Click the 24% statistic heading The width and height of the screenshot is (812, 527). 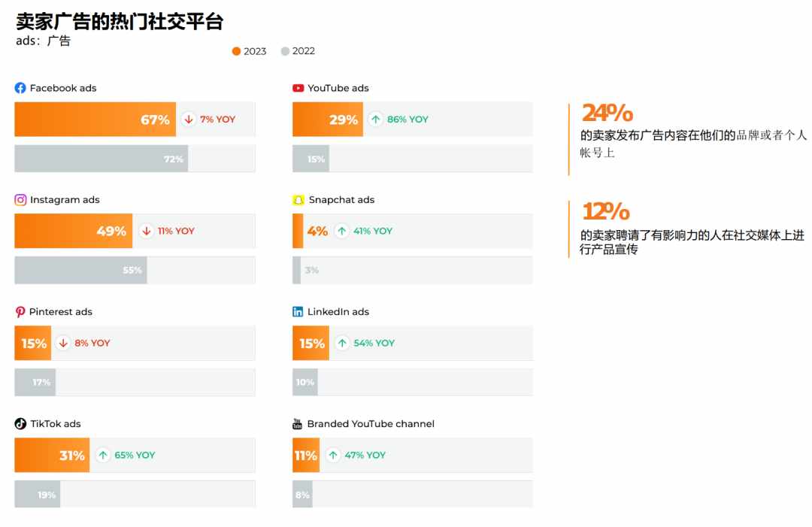coord(607,113)
